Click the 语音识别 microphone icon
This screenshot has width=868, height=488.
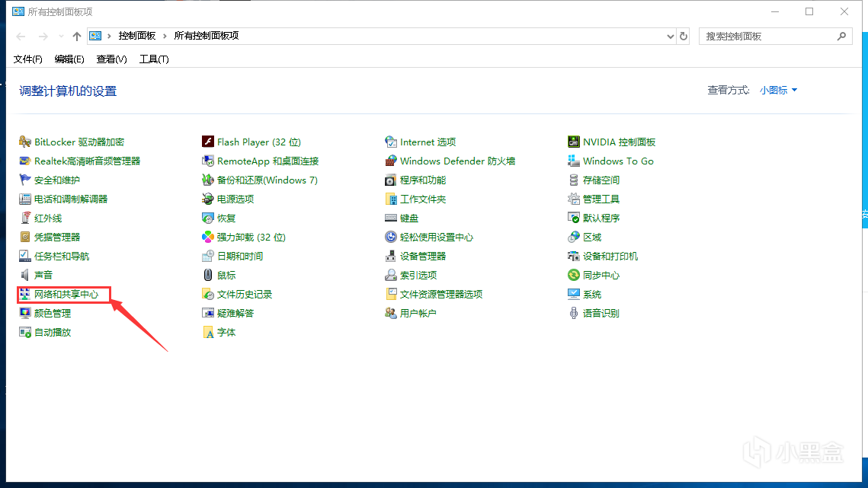click(x=574, y=314)
